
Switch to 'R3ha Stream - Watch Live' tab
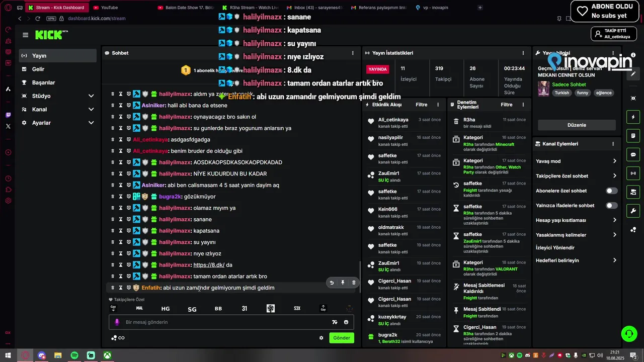coord(251,8)
